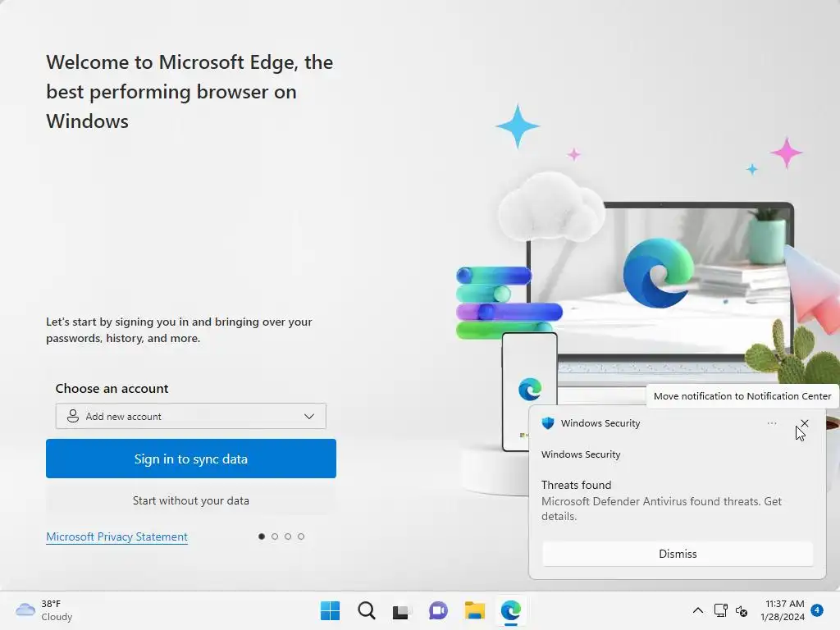The height and width of the screenshot is (630, 840).
Task: Click the Microsoft Edge taskbar icon
Action: (x=510, y=610)
